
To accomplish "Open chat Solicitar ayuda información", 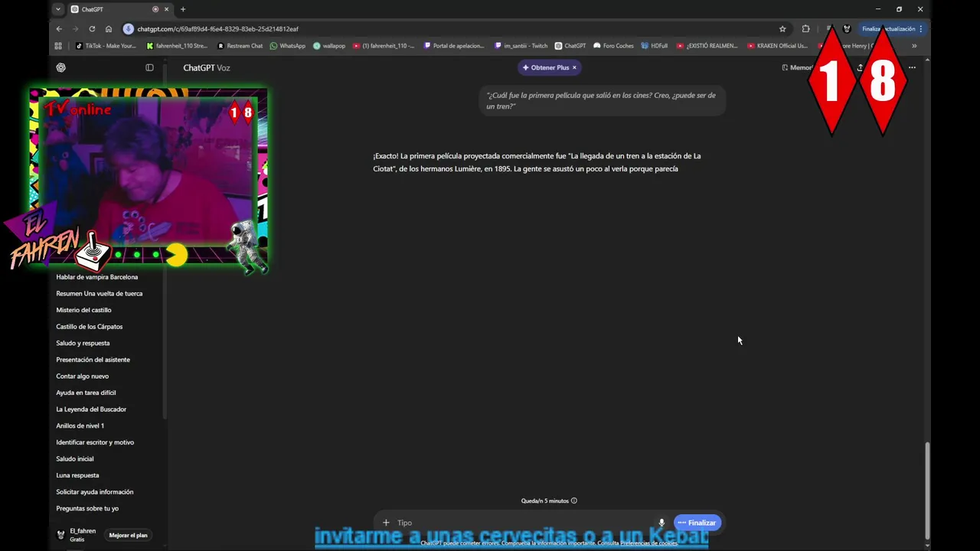I will pyautogui.click(x=94, y=492).
